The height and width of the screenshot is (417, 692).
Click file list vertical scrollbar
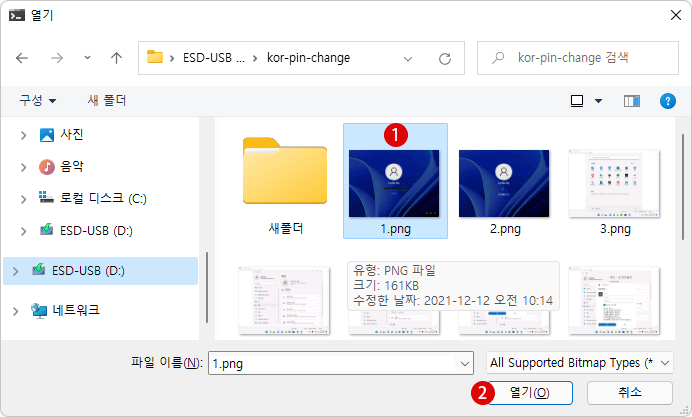683,187
